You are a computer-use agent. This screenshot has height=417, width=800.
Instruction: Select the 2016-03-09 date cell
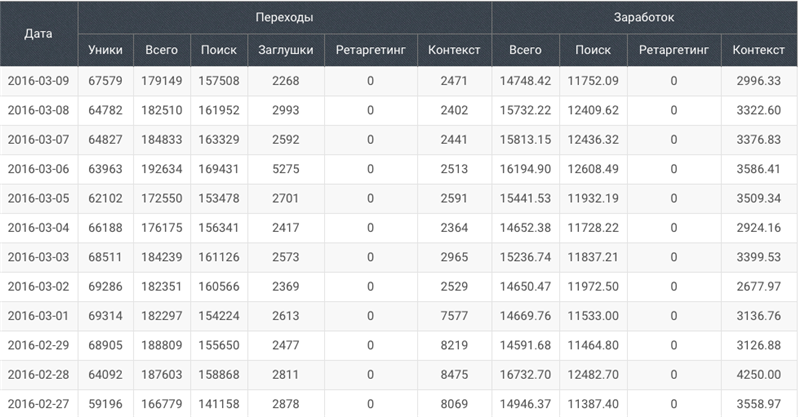point(39,81)
